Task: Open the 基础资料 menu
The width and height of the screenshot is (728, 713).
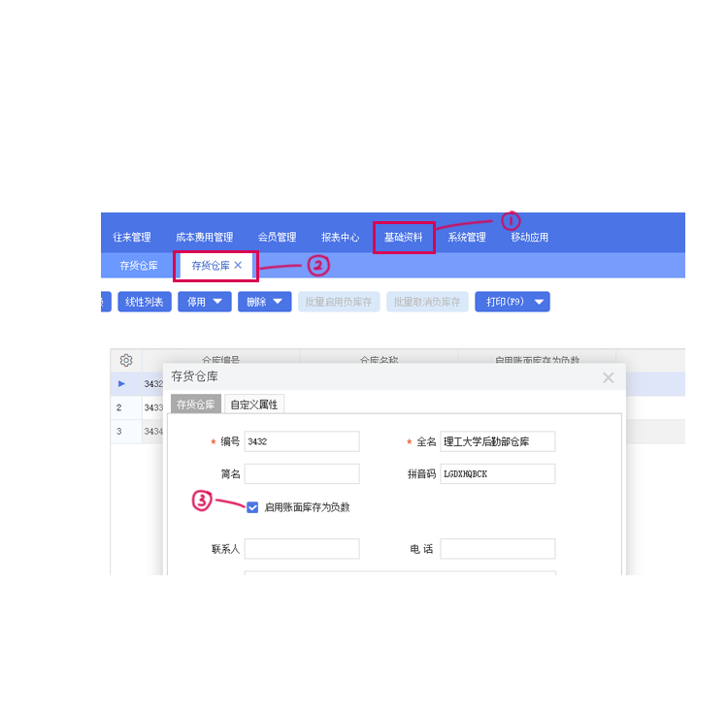Action: pos(403,237)
